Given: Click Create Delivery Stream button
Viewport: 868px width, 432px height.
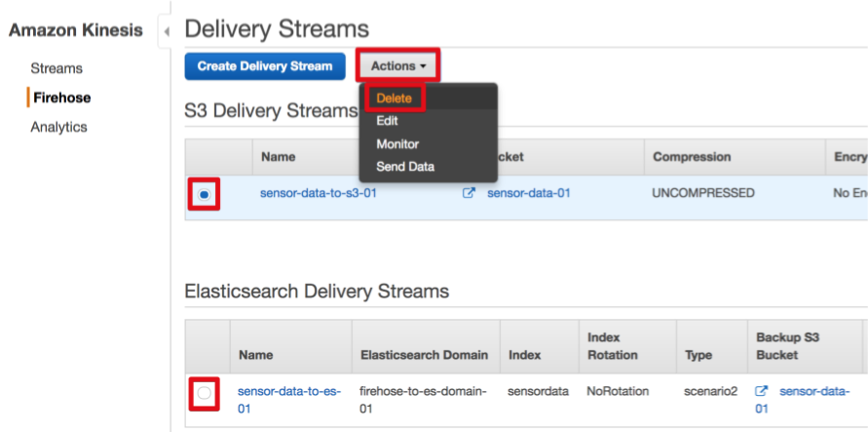Looking at the screenshot, I should point(265,66).
